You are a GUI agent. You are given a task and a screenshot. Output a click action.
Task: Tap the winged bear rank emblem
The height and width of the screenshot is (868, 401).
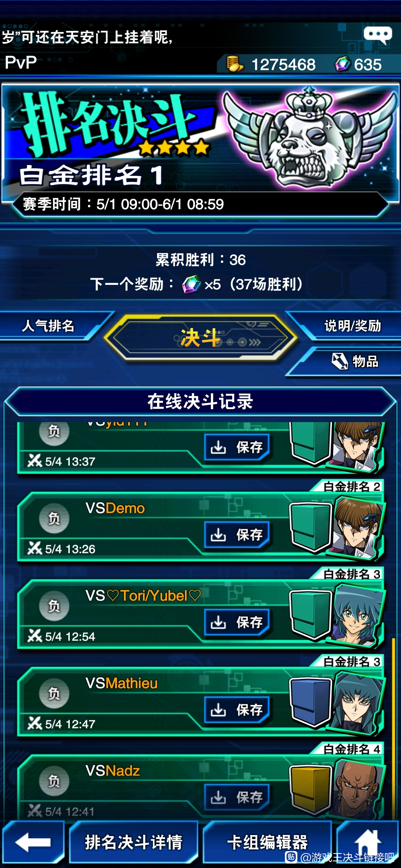click(309, 138)
